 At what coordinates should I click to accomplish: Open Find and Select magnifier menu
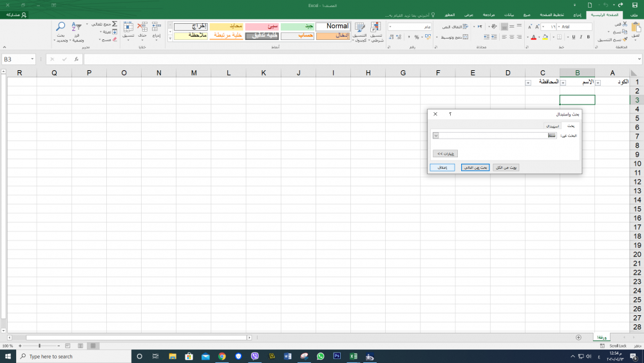click(61, 32)
